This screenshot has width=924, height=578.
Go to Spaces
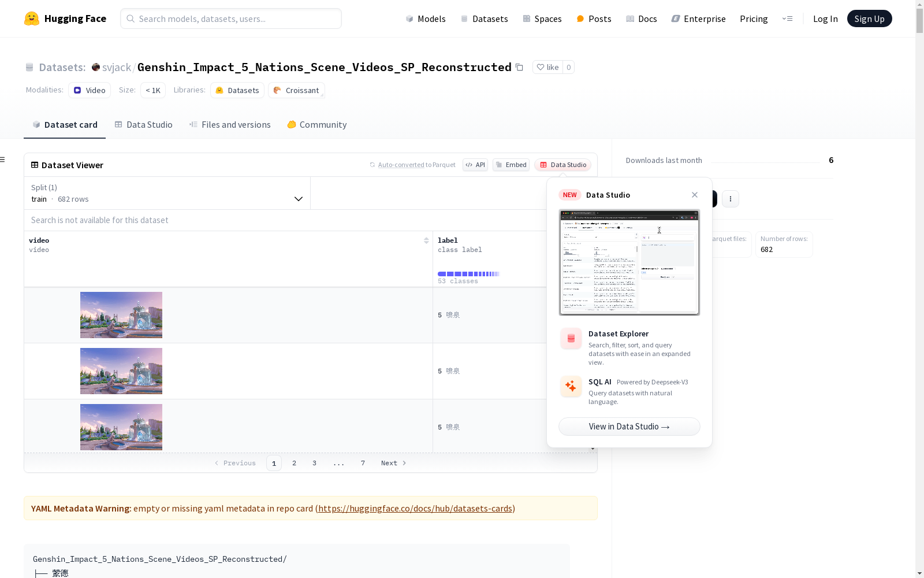tap(542, 18)
